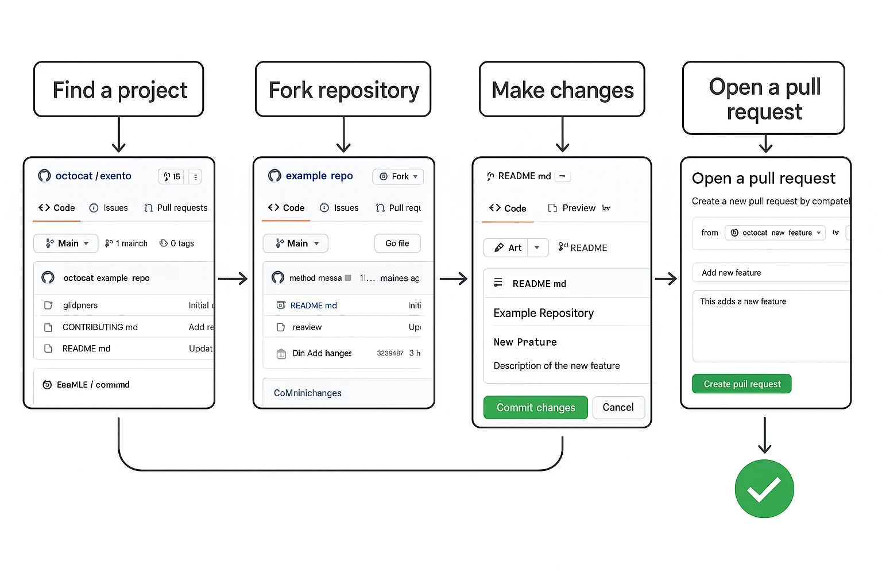Click the Cancel button

point(618,407)
